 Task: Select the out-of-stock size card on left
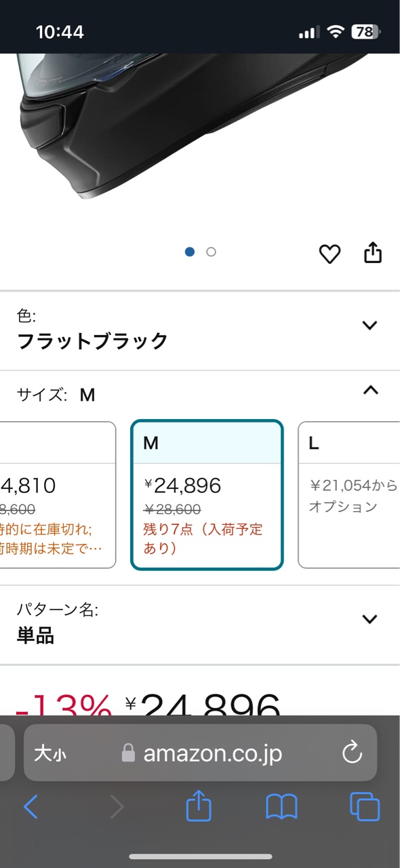(58, 495)
